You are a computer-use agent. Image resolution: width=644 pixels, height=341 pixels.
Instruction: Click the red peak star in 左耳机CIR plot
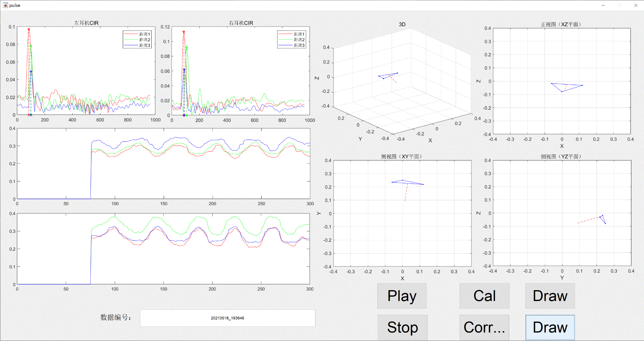click(29, 30)
